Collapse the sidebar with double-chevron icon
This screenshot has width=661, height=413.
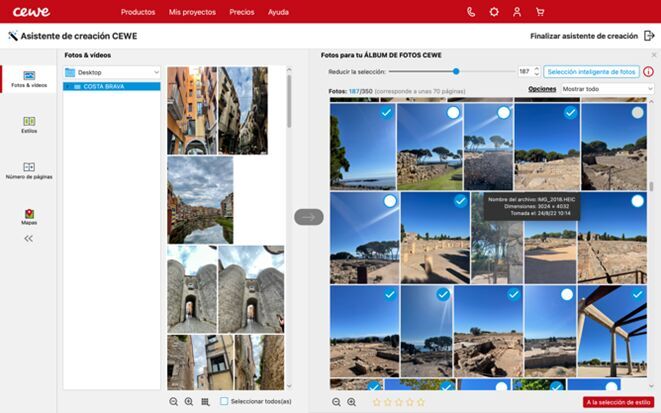(28, 239)
